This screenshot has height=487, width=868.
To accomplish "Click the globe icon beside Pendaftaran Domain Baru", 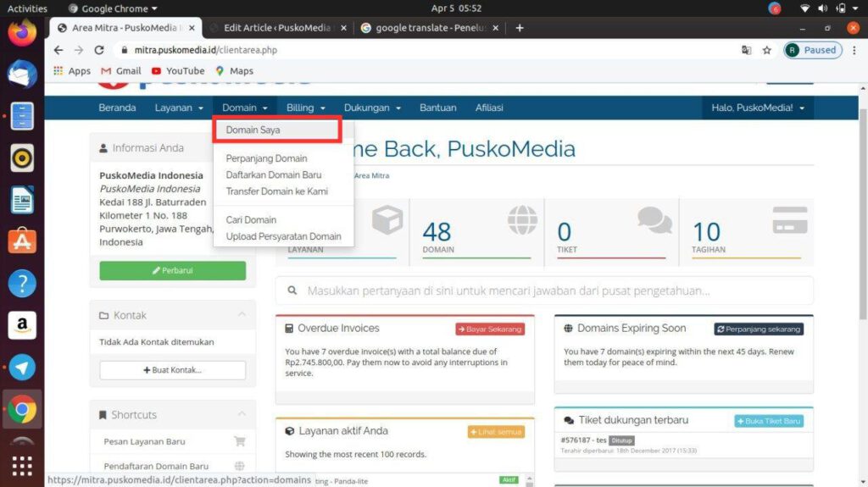I will tap(239, 466).
